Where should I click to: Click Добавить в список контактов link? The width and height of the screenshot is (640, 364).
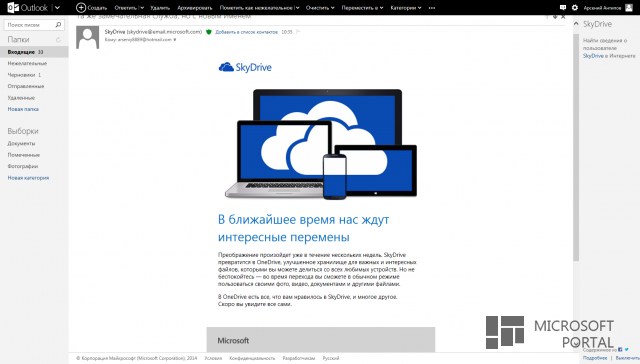click(x=247, y=32)
